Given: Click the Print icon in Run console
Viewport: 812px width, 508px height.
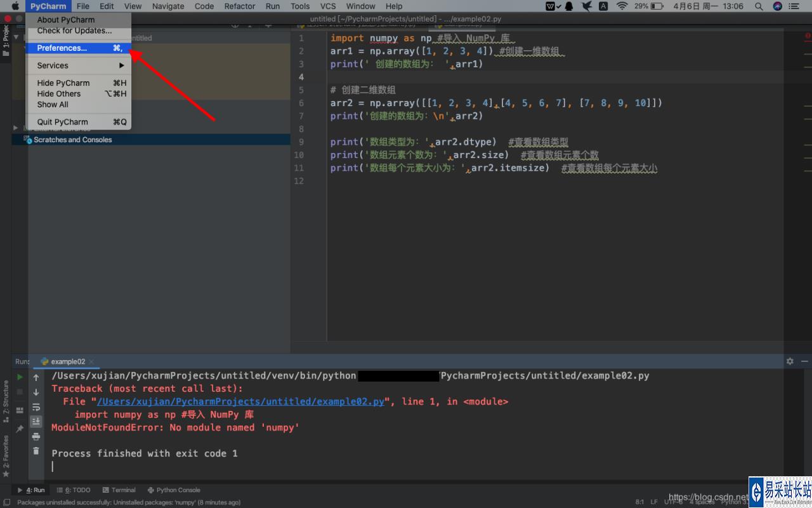Looking at the screenshot, I should click(36, 436).
